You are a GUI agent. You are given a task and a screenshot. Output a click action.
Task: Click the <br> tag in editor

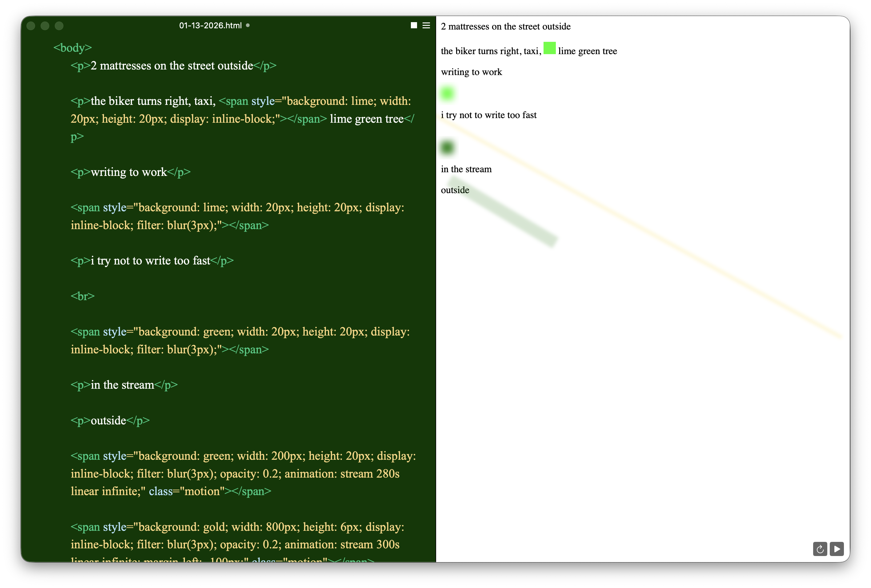82,296
